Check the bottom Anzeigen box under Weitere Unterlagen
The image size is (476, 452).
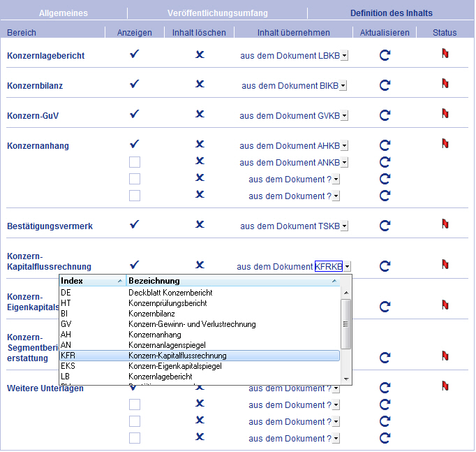(135, 438)
